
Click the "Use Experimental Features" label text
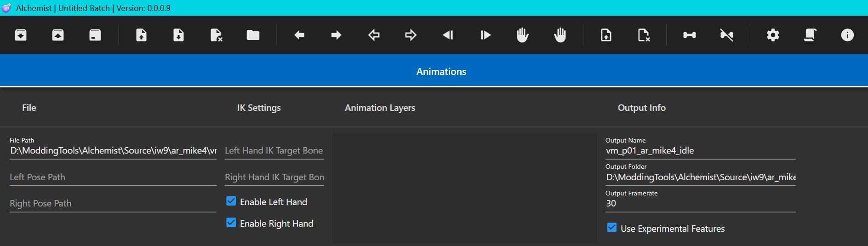[673, 229]
